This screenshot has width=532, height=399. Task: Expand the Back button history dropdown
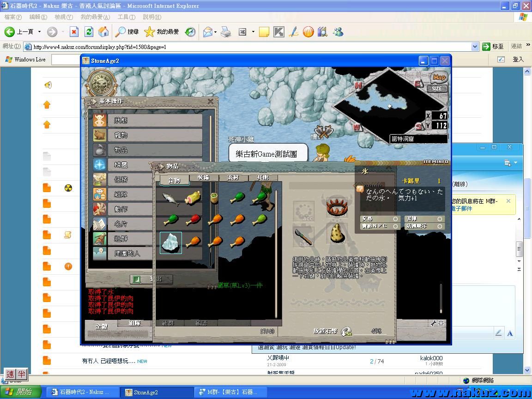39,32
